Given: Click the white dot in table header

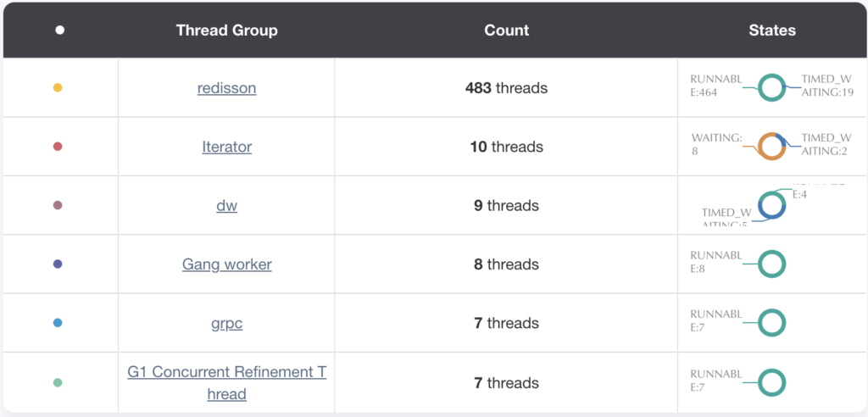Looking at the screenshot, I should [x=59, y=31].
